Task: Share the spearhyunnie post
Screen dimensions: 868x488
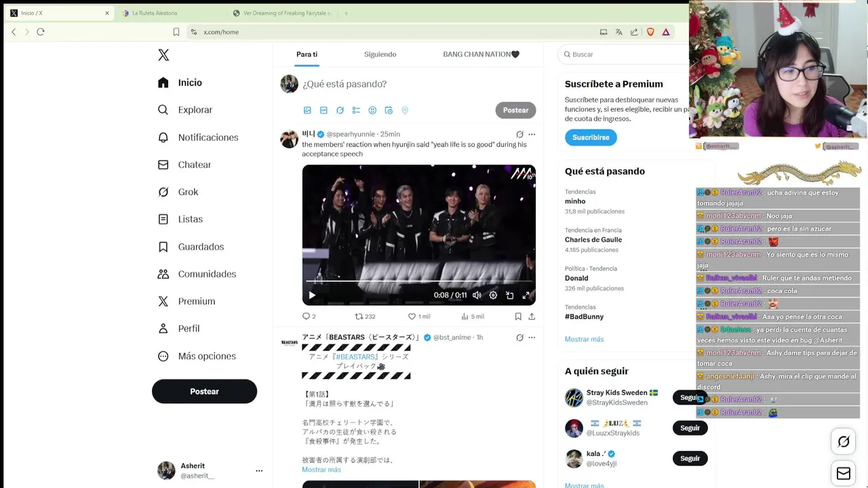Action: pos(532,317)
